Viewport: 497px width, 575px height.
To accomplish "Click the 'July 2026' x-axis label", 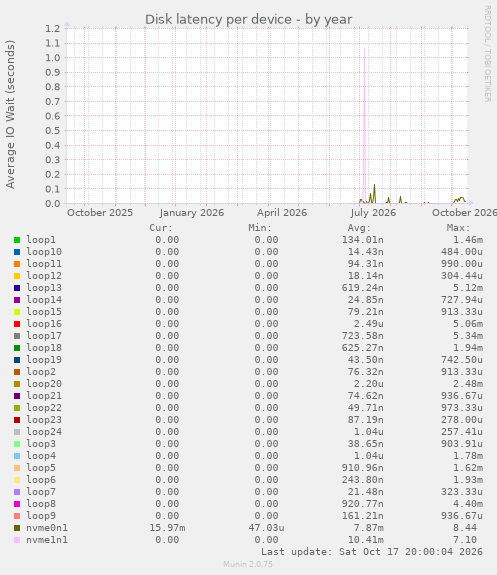I will point(373,213).
